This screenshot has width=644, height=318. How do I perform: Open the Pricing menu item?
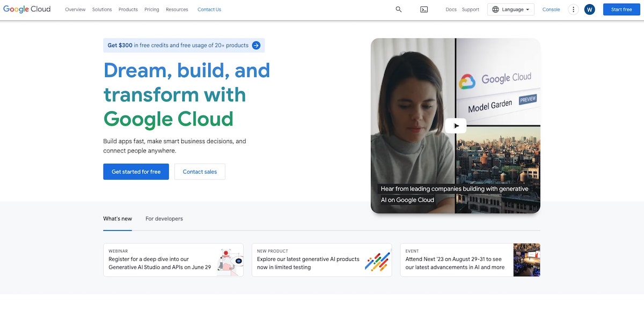pos(152,9)
